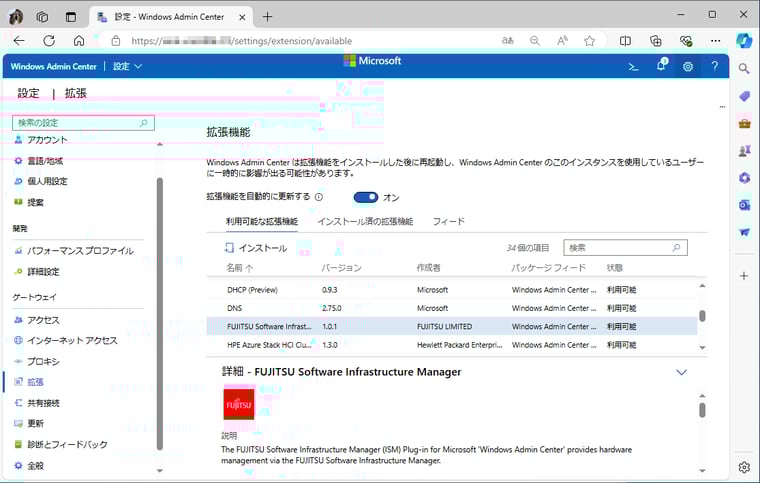Click the browser address bar URL
This screenshot has height=483, width=760.
241,41
